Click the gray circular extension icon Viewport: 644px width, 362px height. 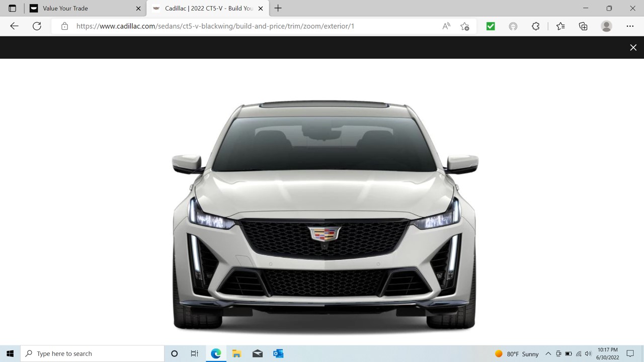[x=513, y=26]
